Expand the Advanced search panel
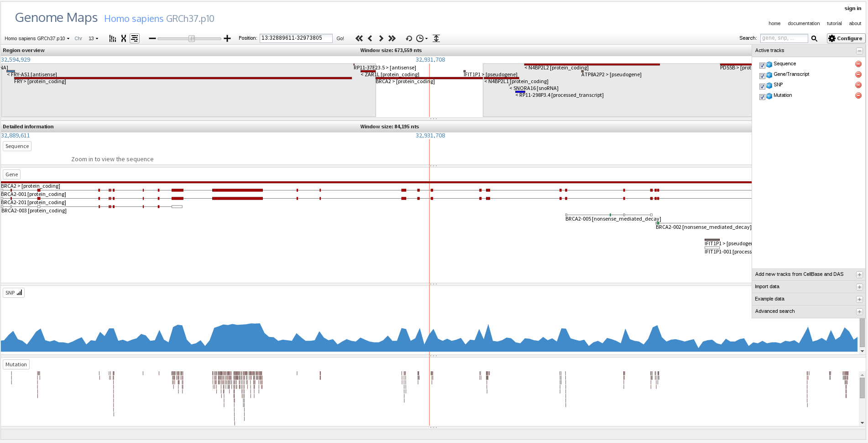868x443 pixels. [x=859, y=311]
